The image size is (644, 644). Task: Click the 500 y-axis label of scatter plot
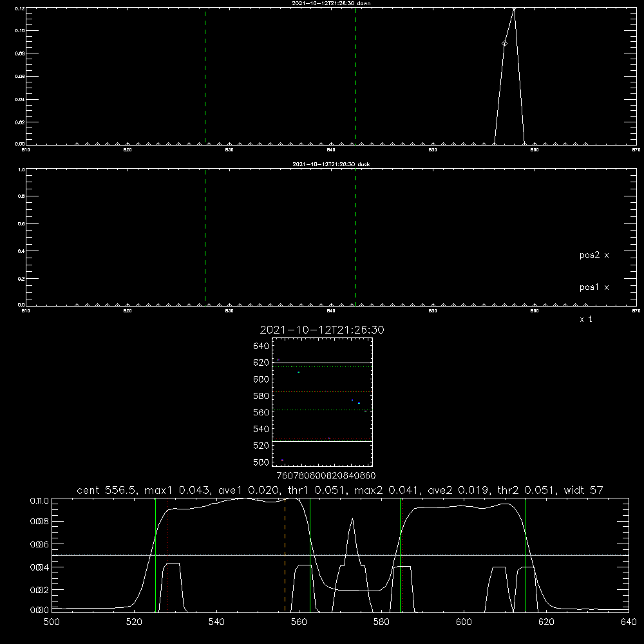pos(261,462)
